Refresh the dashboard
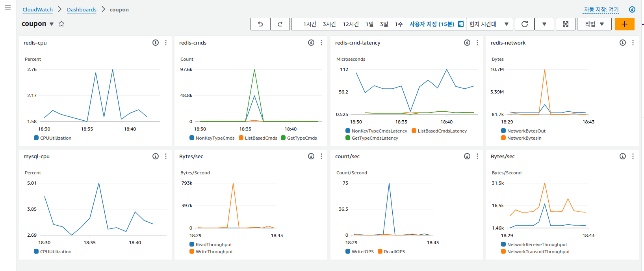This screenshot has width=644, height=271. tap(525, 24)
